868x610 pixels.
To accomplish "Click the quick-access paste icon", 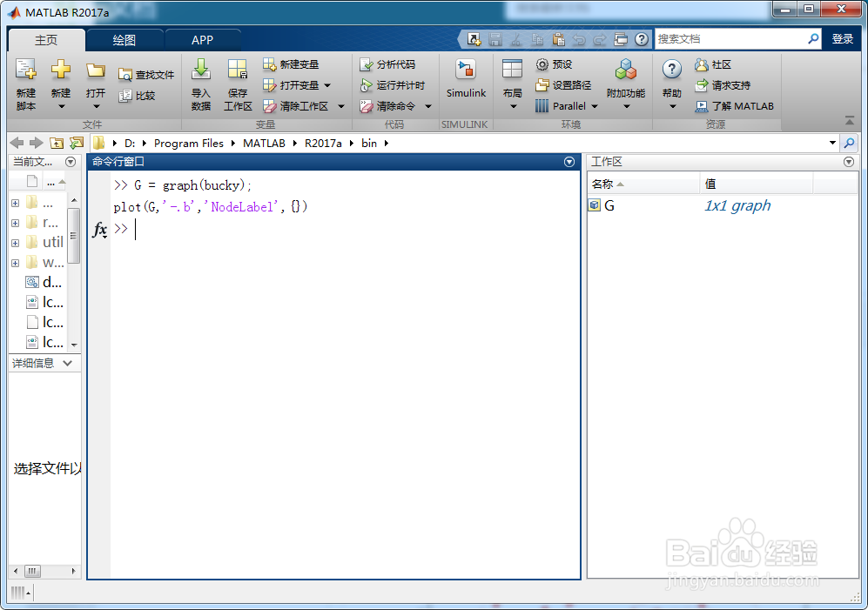I will (559, 39).
